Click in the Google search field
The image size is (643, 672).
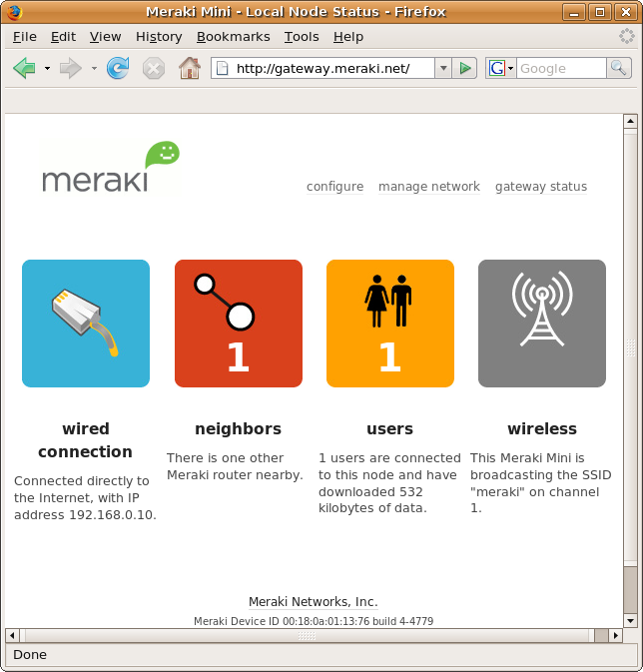pos(561,68)
